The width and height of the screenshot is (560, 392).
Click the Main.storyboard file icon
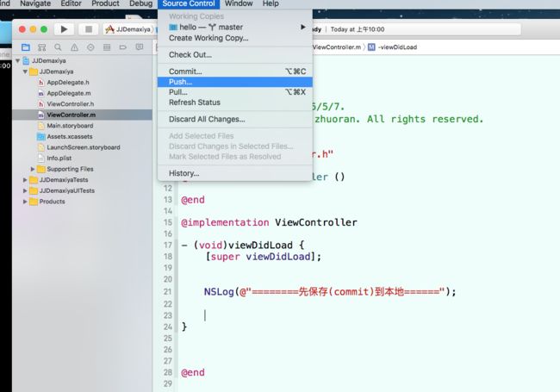click(x=41, y=126)
